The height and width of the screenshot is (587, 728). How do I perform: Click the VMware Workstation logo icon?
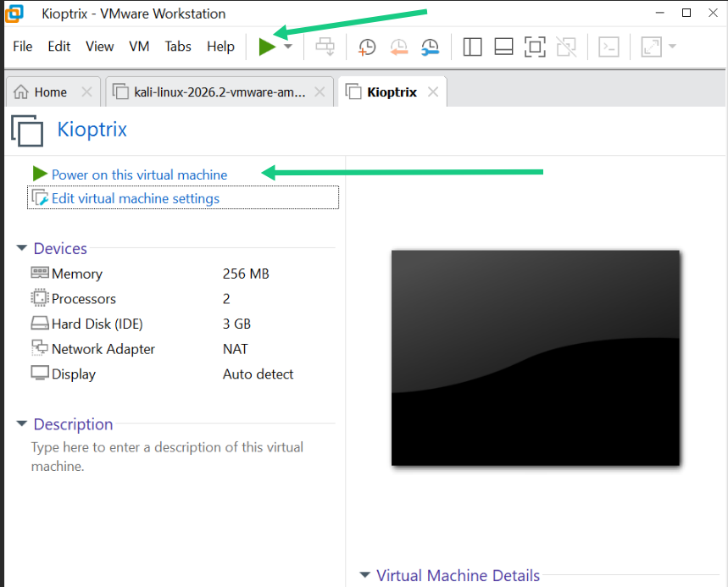pos(14,14)
